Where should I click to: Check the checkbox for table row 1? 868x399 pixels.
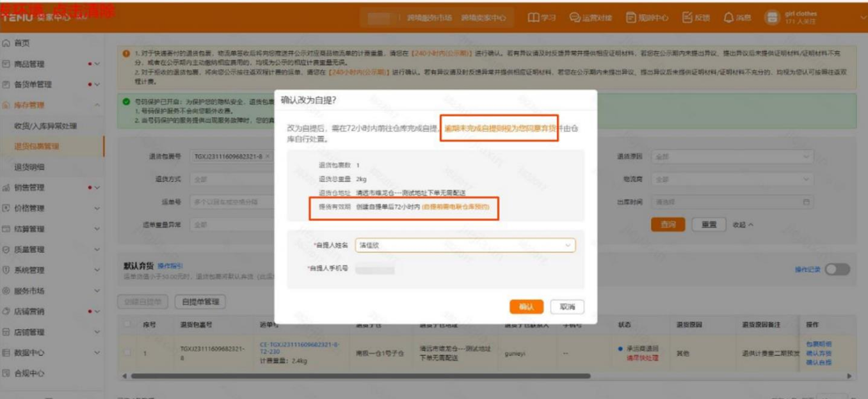point(128,352)
